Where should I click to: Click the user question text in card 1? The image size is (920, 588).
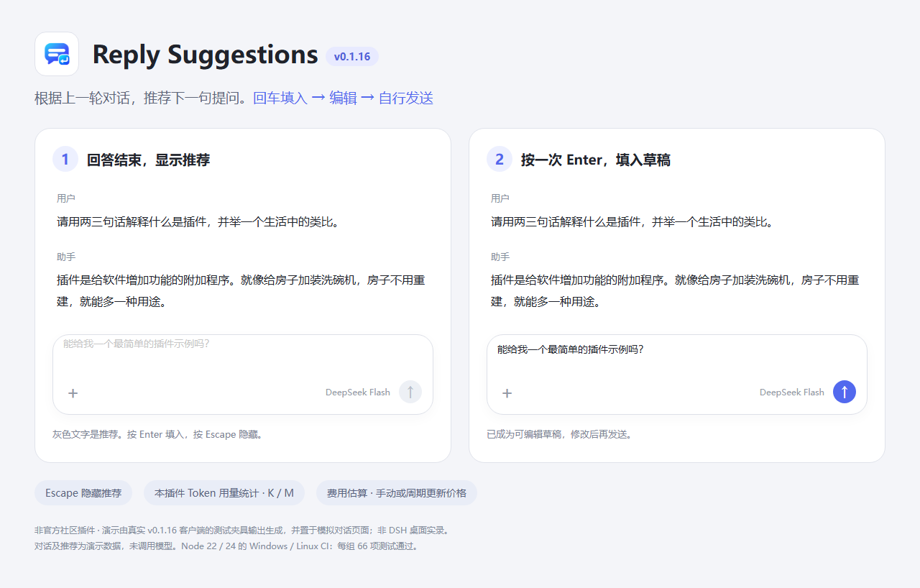coord(198,222)
